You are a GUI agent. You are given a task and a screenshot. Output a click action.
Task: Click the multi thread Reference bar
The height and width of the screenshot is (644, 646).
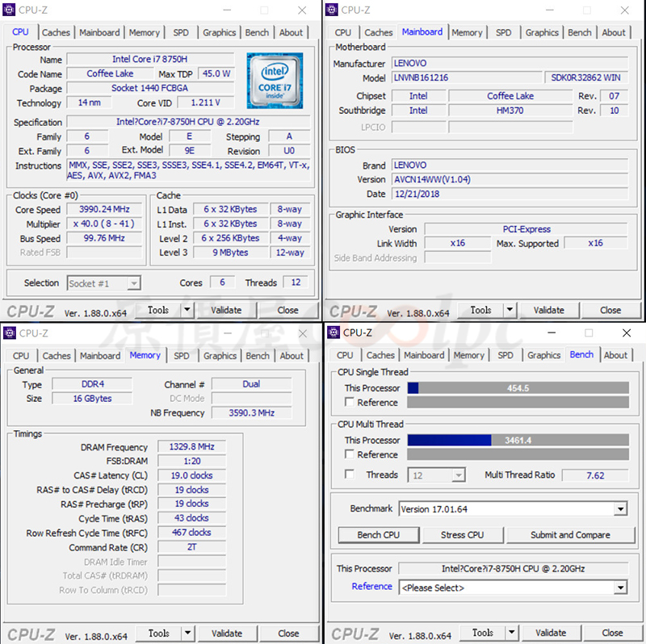coord(518,454)
